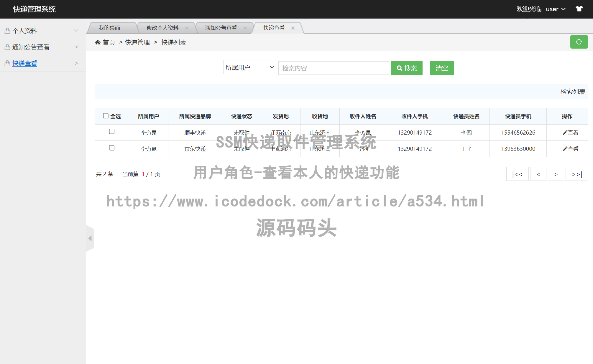Check the checkbox on the 顺丰快递 row

click(112, 132)
